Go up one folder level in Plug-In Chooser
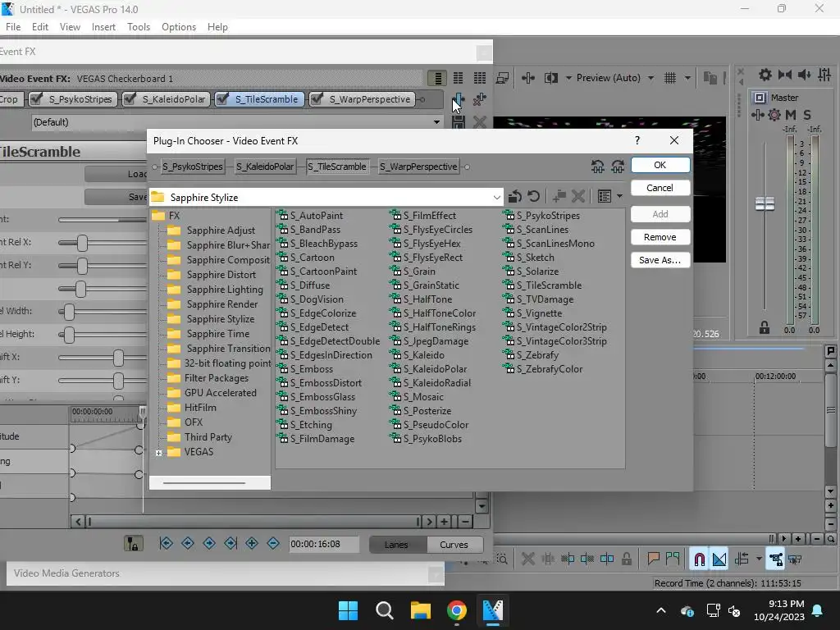 (x=515, y=197)
